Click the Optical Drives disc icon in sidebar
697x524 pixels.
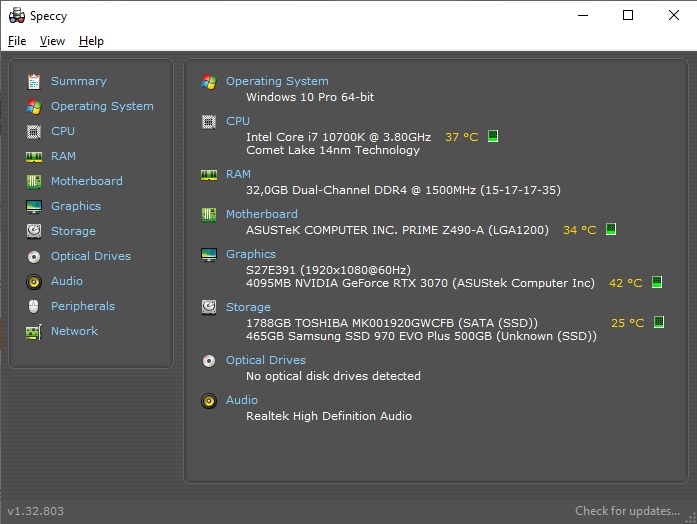34,256
